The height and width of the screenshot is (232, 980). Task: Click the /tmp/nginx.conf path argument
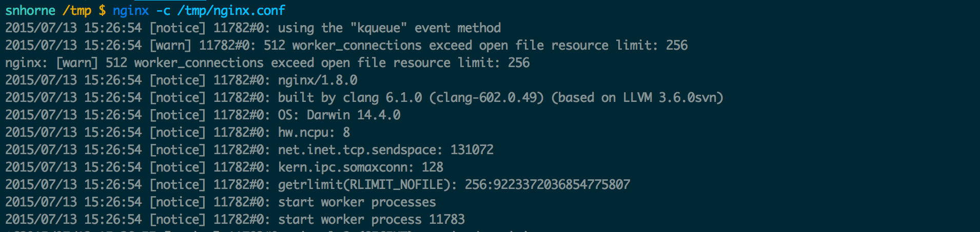tap(231, 10)
